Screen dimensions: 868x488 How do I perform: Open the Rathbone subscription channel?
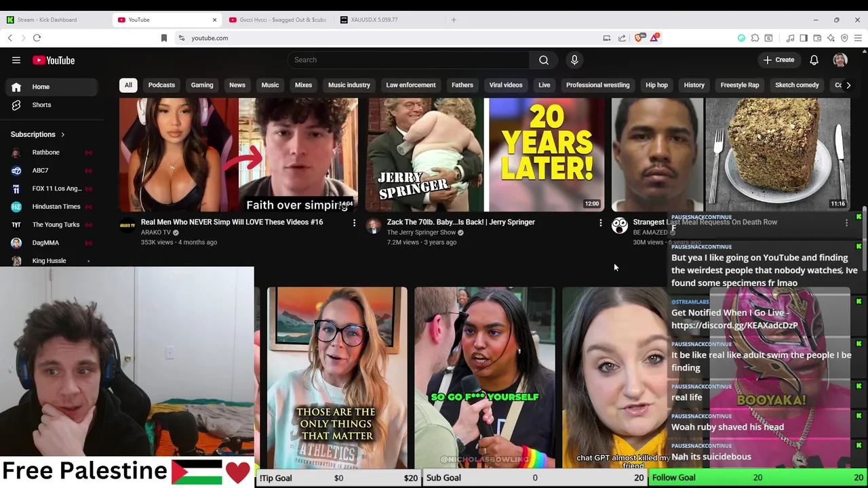tap(52, 152)
